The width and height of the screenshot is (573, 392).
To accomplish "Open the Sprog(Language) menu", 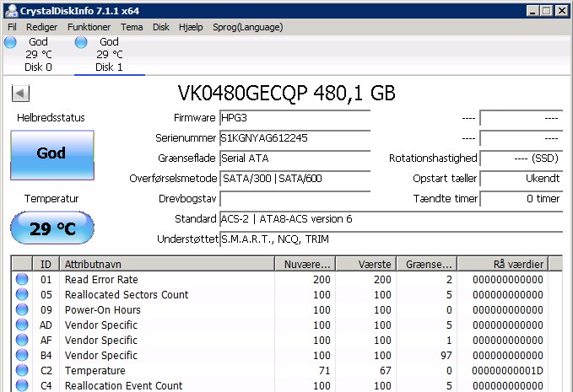I will [248, 27].
